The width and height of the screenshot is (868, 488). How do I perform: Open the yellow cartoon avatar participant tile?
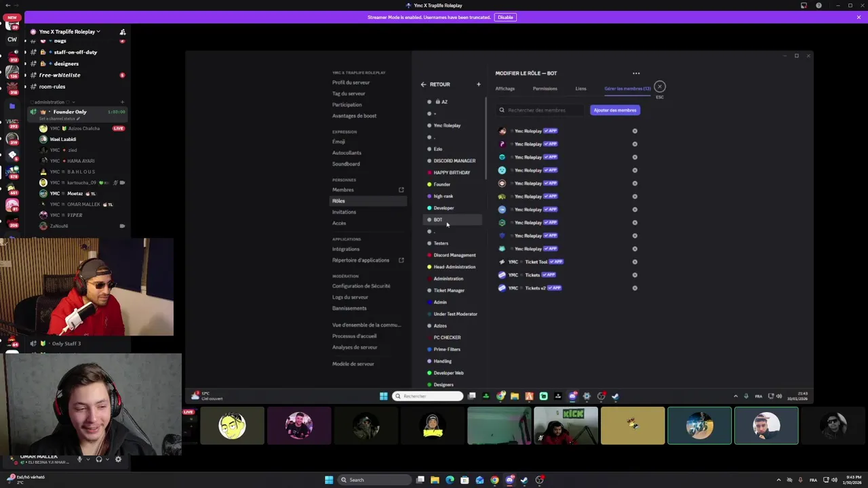point(232,426)
